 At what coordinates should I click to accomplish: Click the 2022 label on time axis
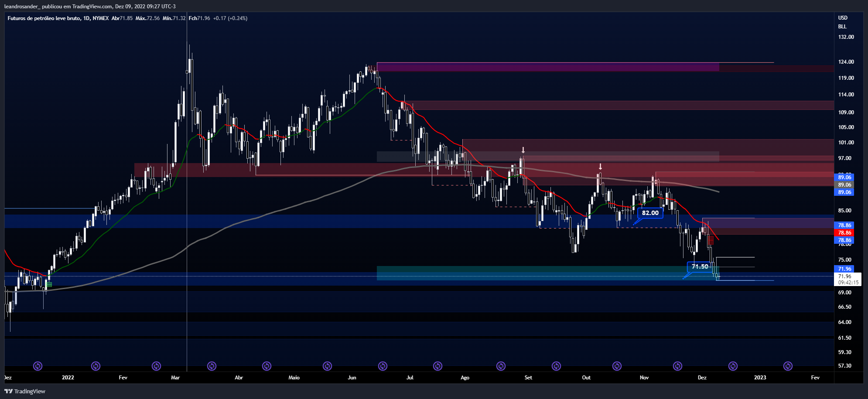pyautogui.click(x=68, y=378)
